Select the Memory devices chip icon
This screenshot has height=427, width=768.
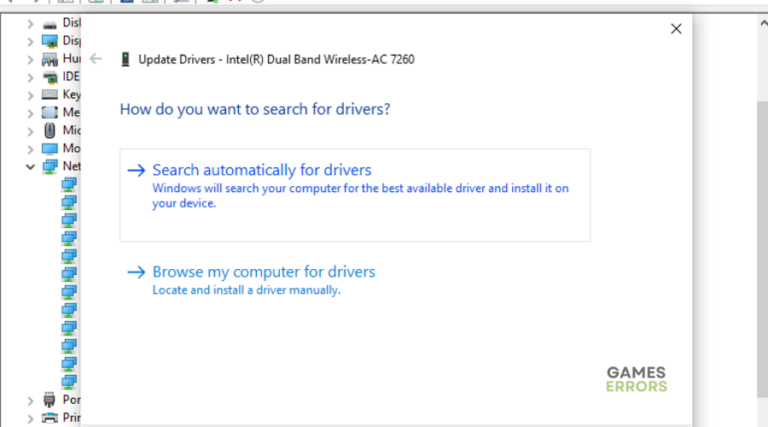point(50,113)
